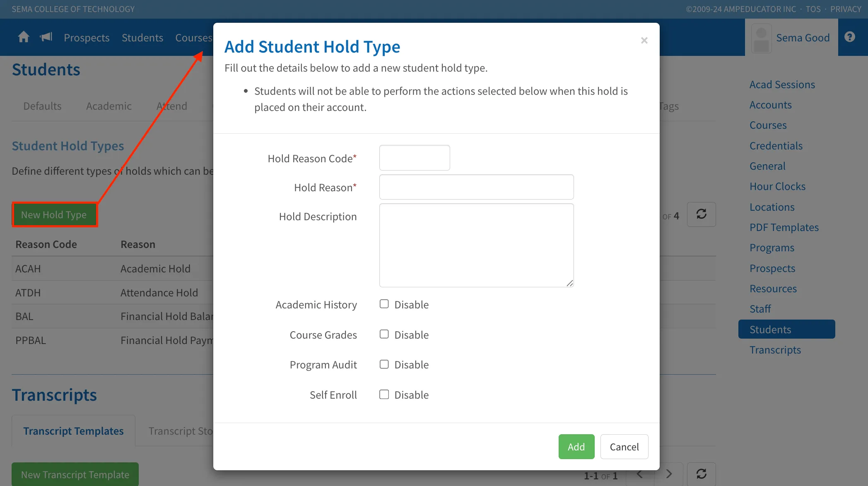Open the Prospects menu item
The image size is (868, 486).
point(87,38)
